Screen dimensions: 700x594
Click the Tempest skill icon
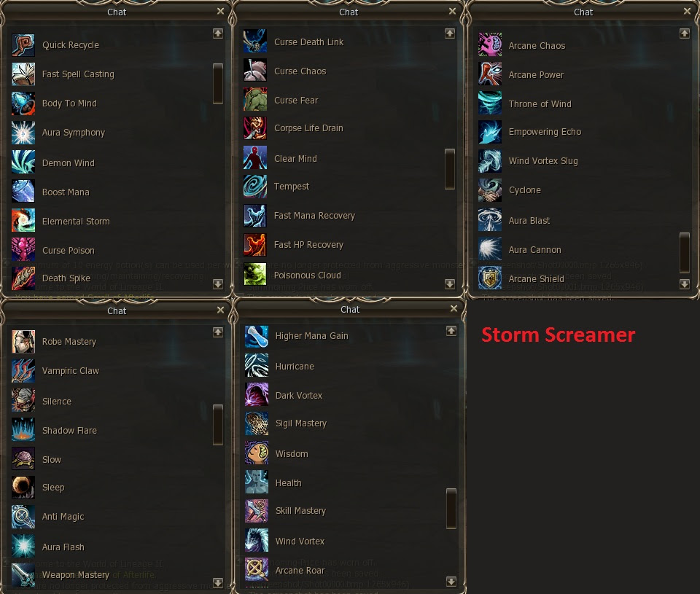pyautogui.click(x=255, y=187)
